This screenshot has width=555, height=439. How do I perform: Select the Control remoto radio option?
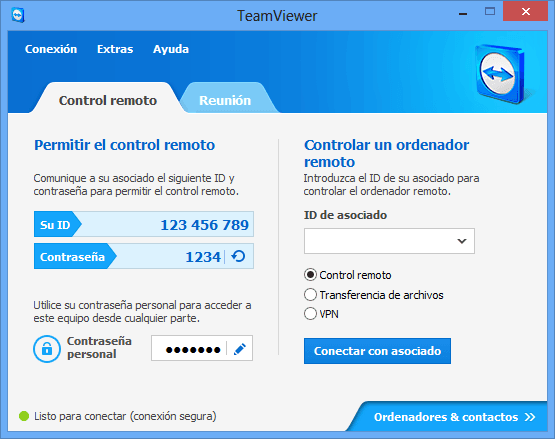[x=310, y=275]
